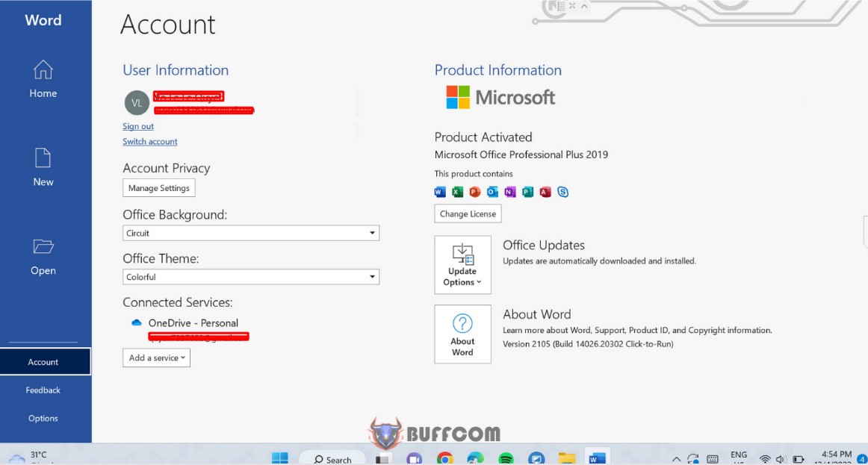Click the taskbar Search box

pyautogui.click(x=332, y=459)
